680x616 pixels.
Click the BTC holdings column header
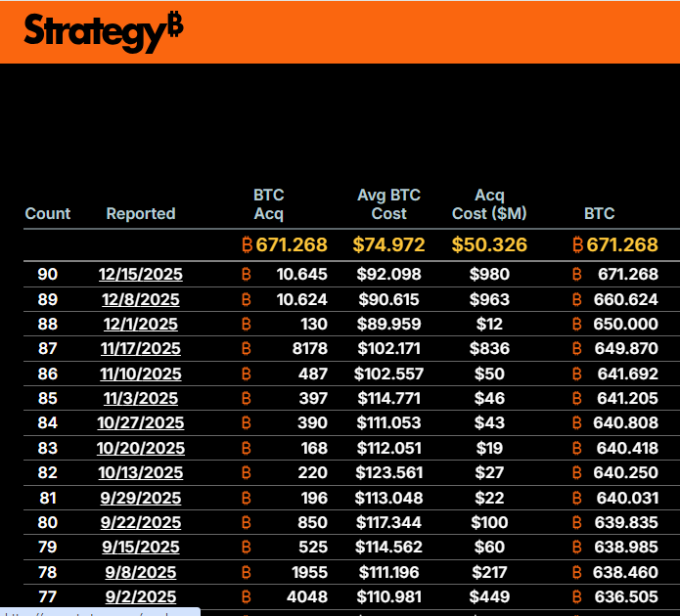click(600, 213)
